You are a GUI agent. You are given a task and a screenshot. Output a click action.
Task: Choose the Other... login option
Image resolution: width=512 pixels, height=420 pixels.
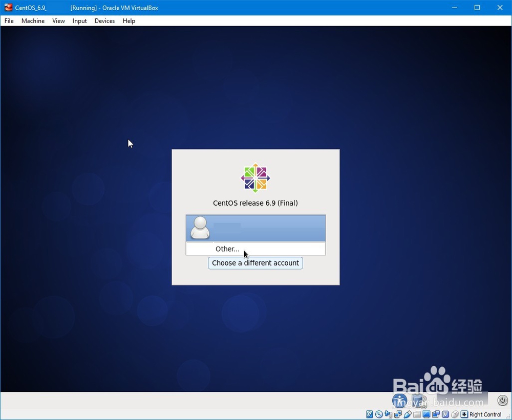coord(255,249)
